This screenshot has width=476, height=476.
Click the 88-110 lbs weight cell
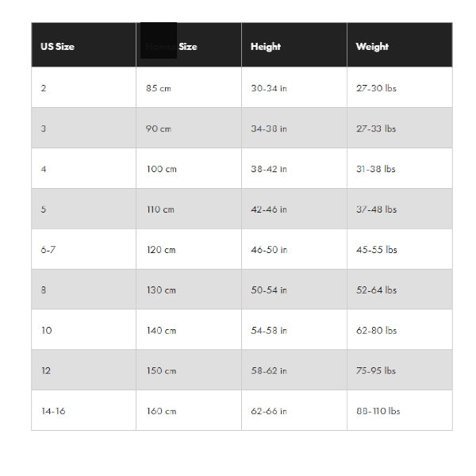coord(400,410)
